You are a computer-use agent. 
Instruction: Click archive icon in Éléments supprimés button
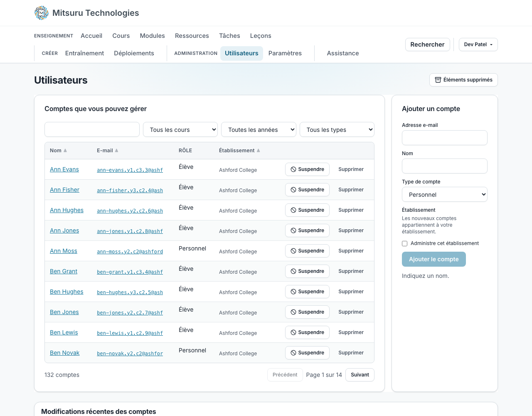pyautogui.click(x=438, y=80)
